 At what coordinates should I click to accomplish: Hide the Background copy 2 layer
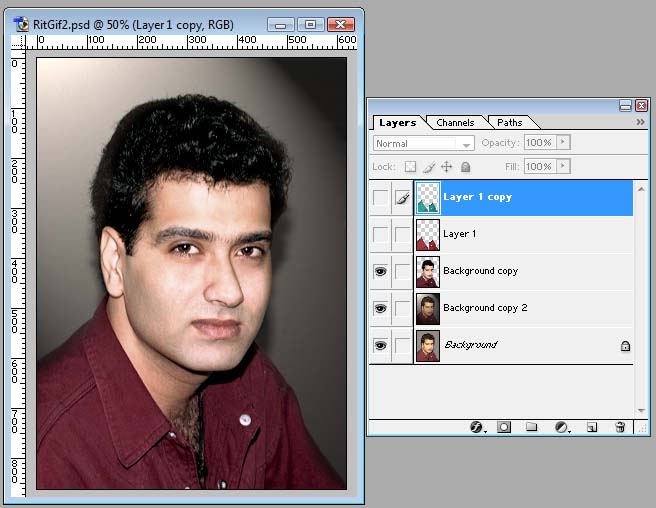[x=380, y=308]
